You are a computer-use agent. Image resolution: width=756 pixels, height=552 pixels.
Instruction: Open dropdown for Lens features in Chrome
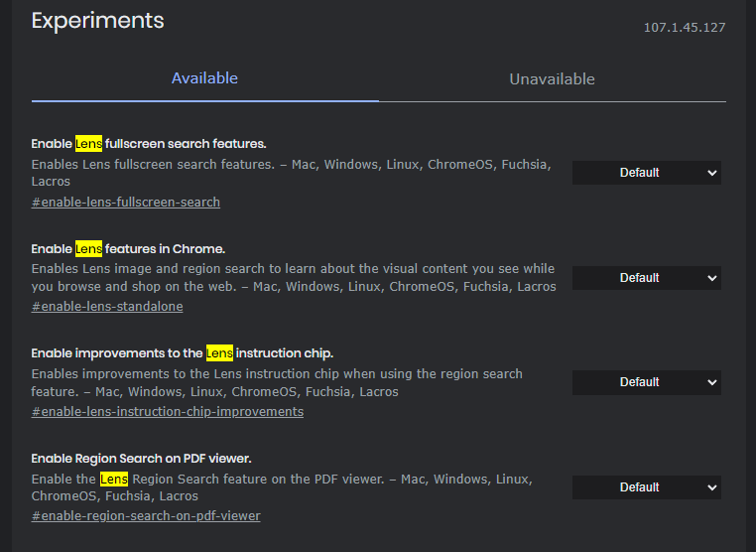point(647,278)
